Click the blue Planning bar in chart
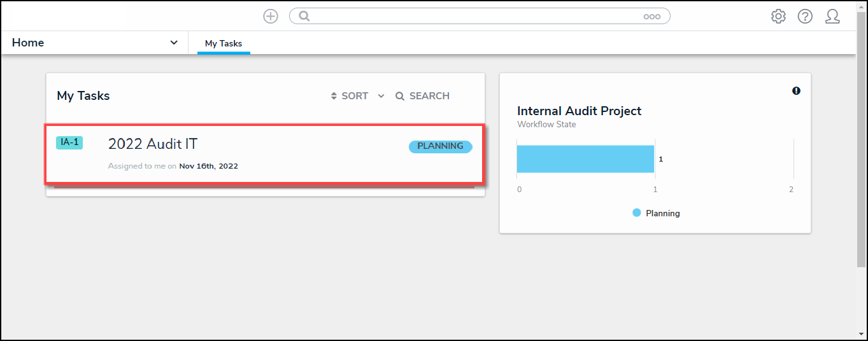This screenshot has height=341, width=868. click(585, 159)
